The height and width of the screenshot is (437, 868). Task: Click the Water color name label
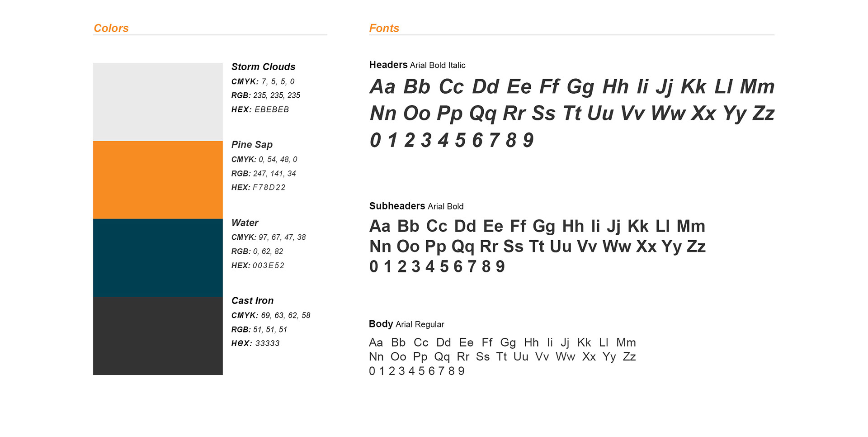tap(245, 223)
